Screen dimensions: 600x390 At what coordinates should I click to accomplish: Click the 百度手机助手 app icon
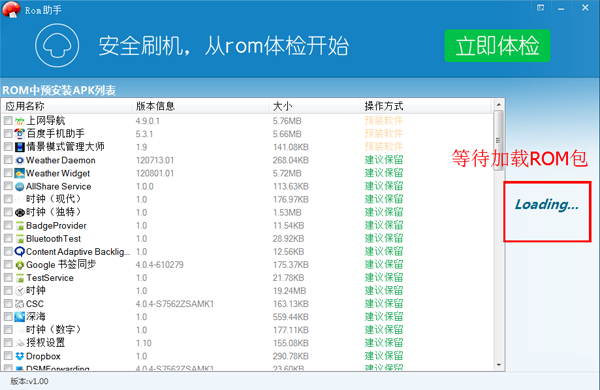20,134
